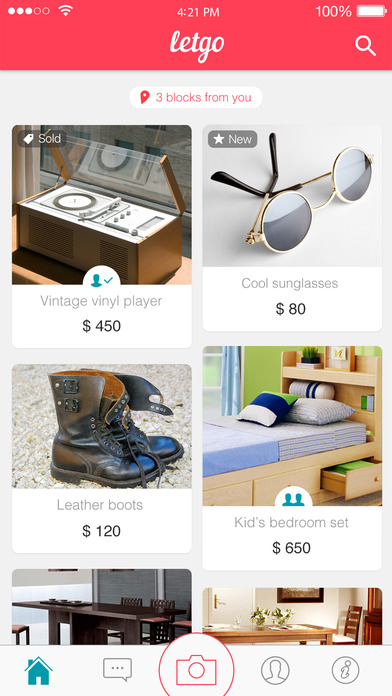Viewport: 392px width, 696px height.
Task: Open the info icon in bottom bar
Action: click(x=345, y=670)
